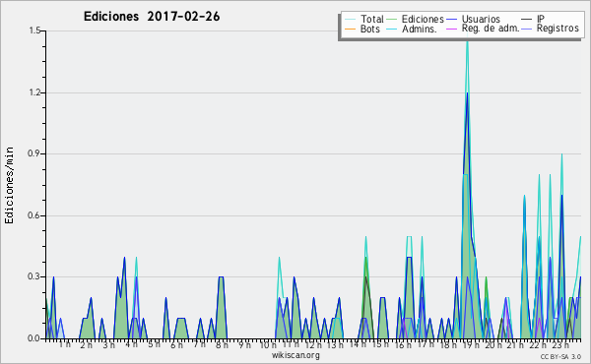
Task: Click the '3 h' x-axis label
Action: [x=109, y=345]
